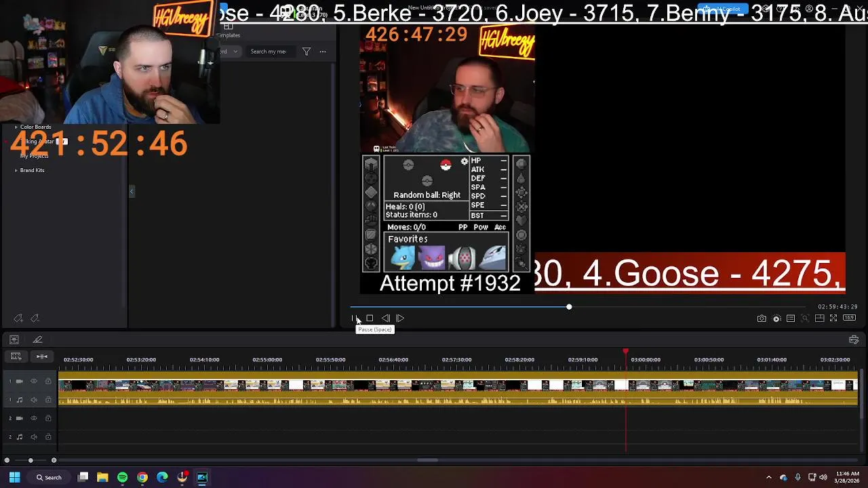
Task: Click the timeline layout grid icon
Action: (14, 340)
